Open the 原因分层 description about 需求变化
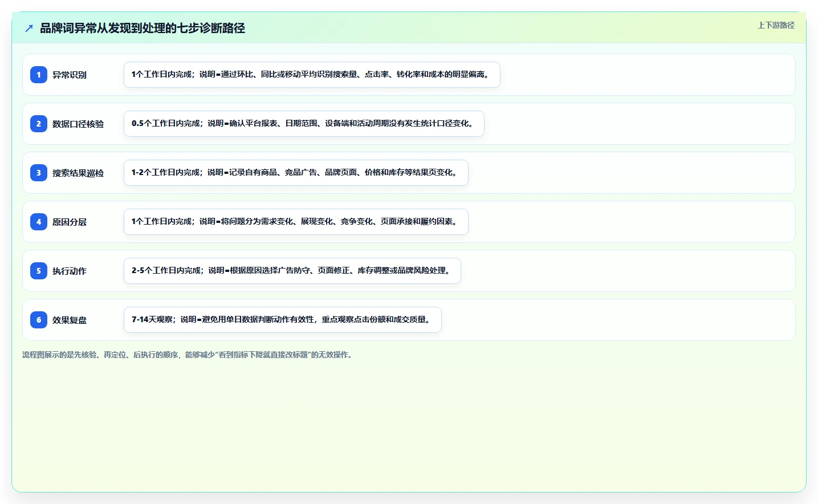This screenshot has width=818, height=504. 296,222
